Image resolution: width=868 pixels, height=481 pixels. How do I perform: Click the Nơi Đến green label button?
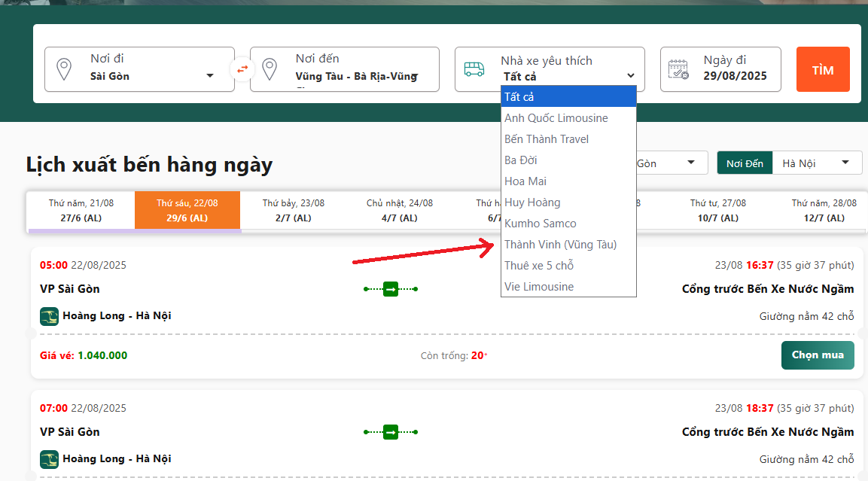point(745,163)
